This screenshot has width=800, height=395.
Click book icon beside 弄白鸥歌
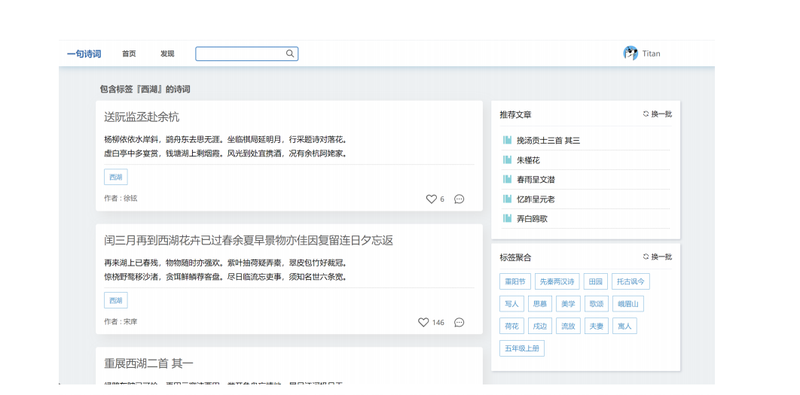[x=507, y=218]
